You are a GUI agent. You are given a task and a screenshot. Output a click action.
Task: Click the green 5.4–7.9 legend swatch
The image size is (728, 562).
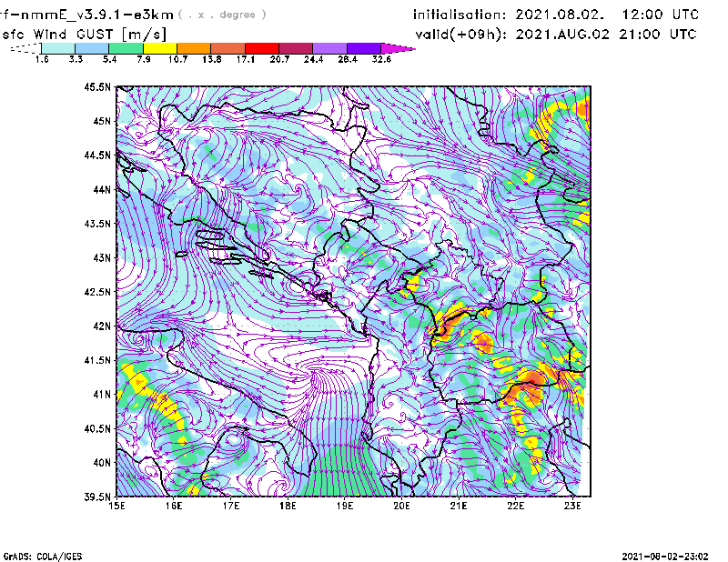click(126, 48)
